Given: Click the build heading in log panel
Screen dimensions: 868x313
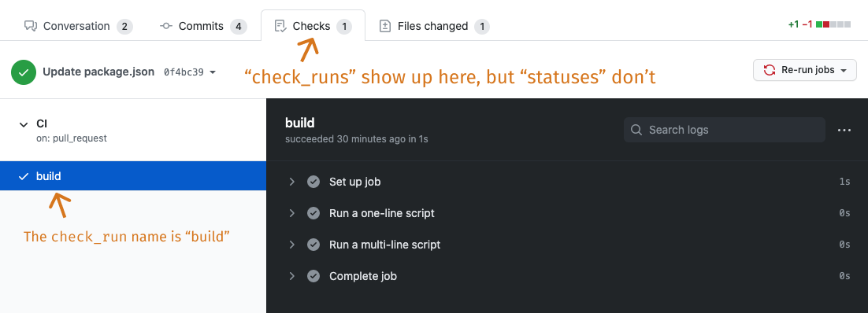Looking at the screenshot, I should 299,123.
